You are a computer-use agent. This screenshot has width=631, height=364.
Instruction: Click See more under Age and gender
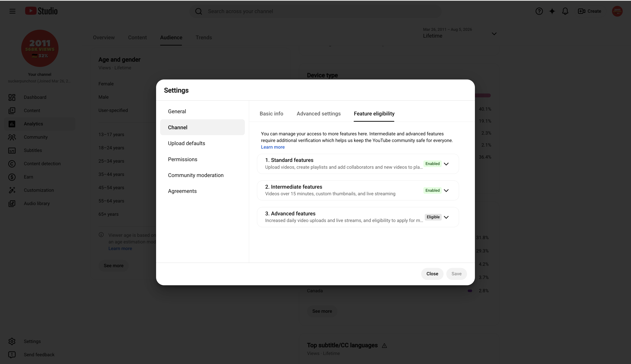click(x=113, y=266)
